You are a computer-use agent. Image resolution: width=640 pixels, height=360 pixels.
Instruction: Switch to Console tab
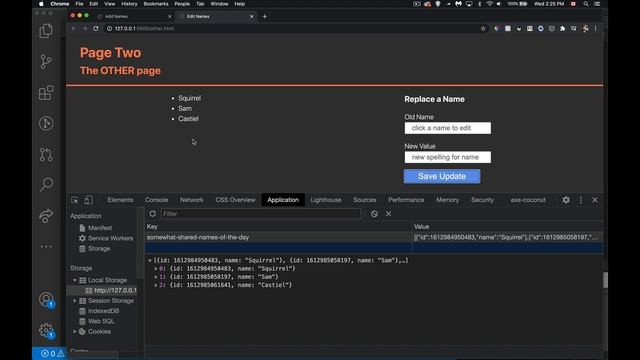tap(156, 200)
